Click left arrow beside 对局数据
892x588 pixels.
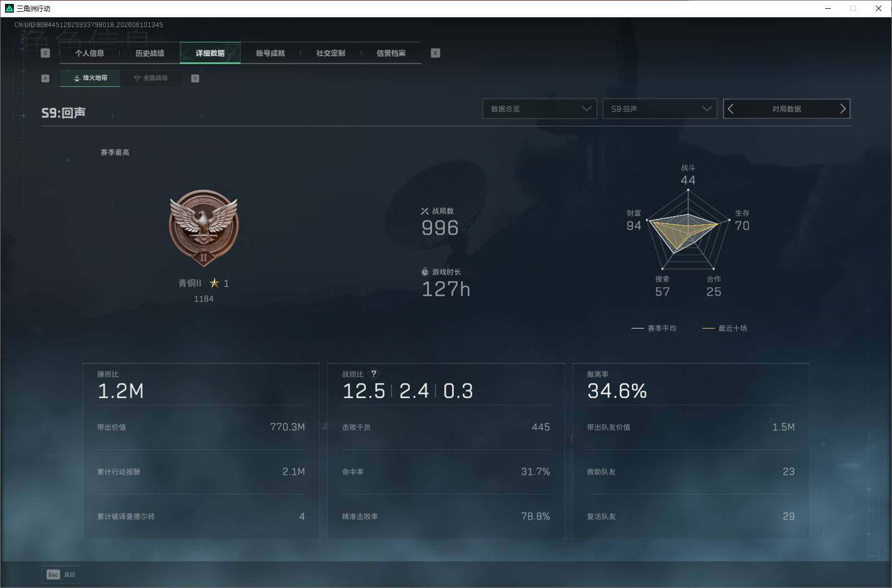click(x=731, y=109)
